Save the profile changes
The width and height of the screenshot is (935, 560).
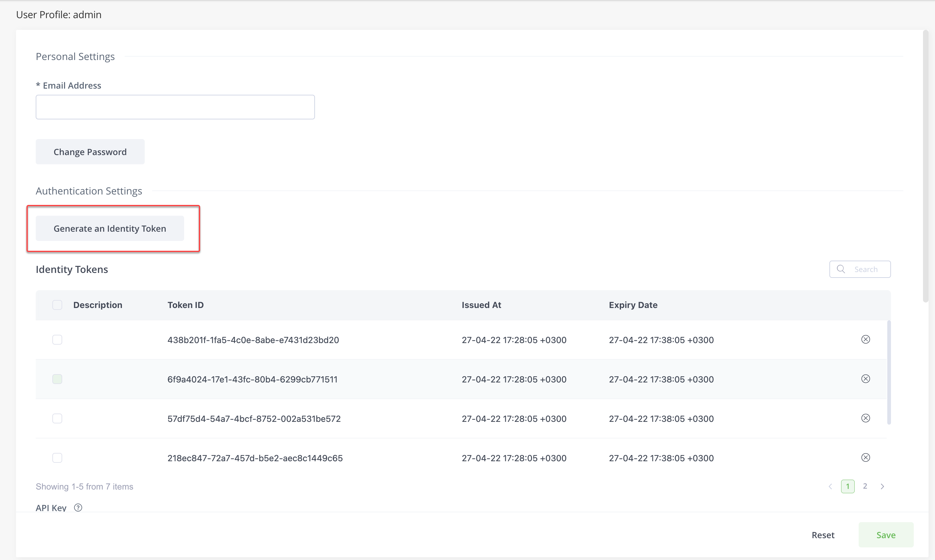click(886, 535)
